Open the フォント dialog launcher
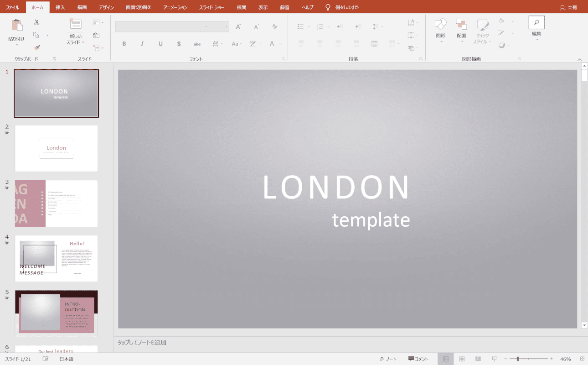The height and width of the screenshot is (365, 588). tap(283, 59)
